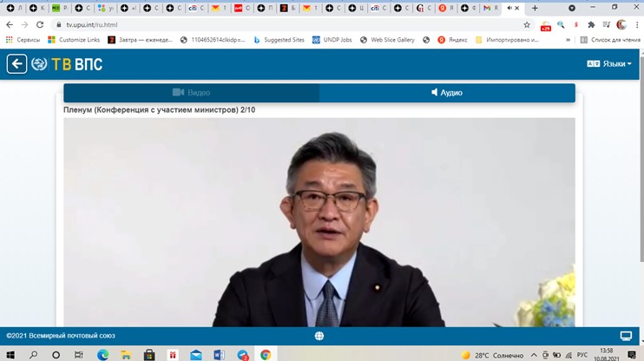644x361 pixels.
Task: Click the Chrome icon on the taskbar
Action: click(x=266, y=354)
